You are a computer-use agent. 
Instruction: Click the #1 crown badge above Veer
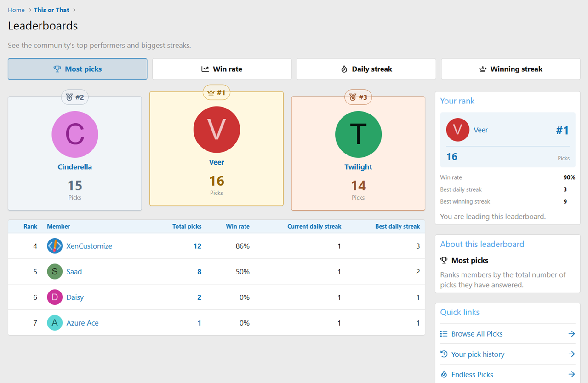pyautogui.click(x=217, y=92)
